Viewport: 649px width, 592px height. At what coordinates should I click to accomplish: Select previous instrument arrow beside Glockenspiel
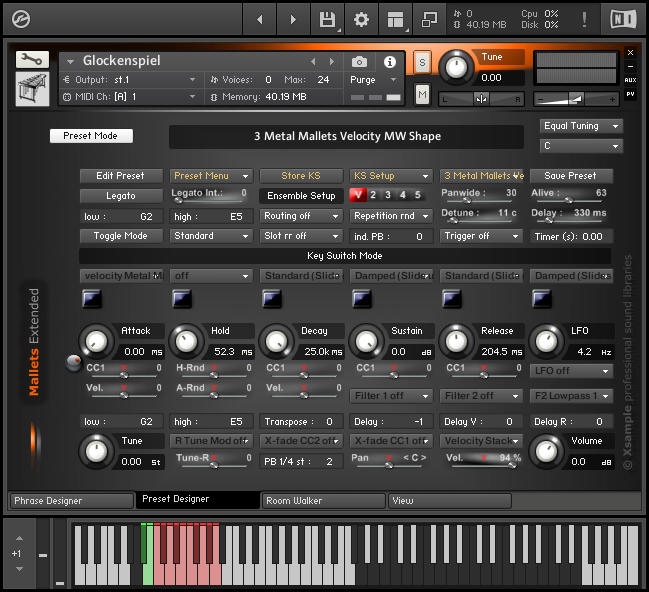[313, 62]
